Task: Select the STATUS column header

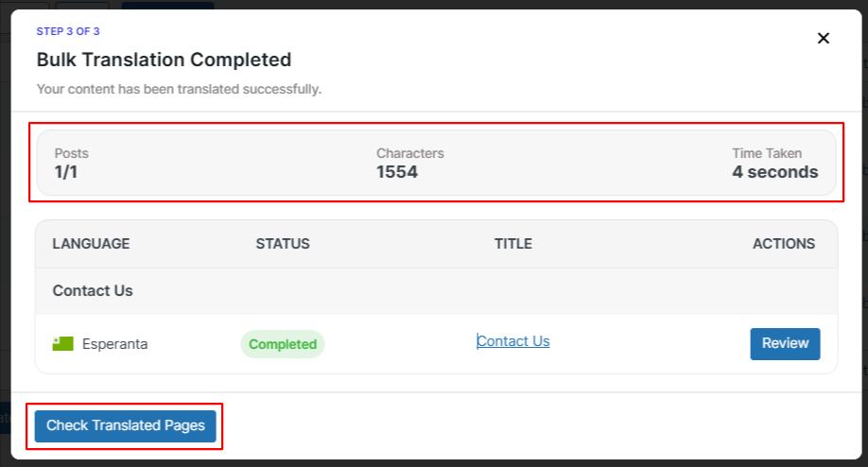Action: [x=283, y=244]
